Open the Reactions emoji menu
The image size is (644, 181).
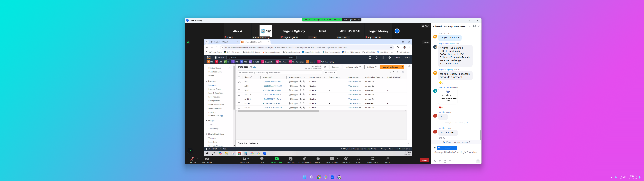click(x=346, y=159)
